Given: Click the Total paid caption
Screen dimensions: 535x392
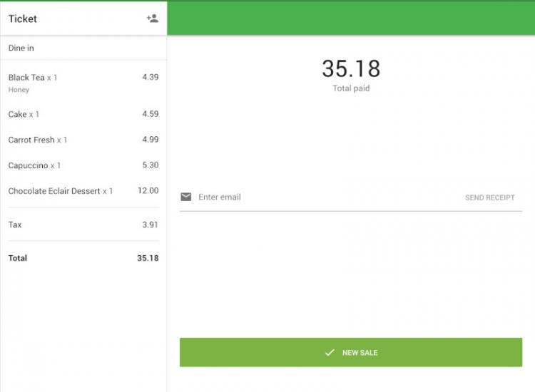Looking at the screenshot, I should 351,88.
